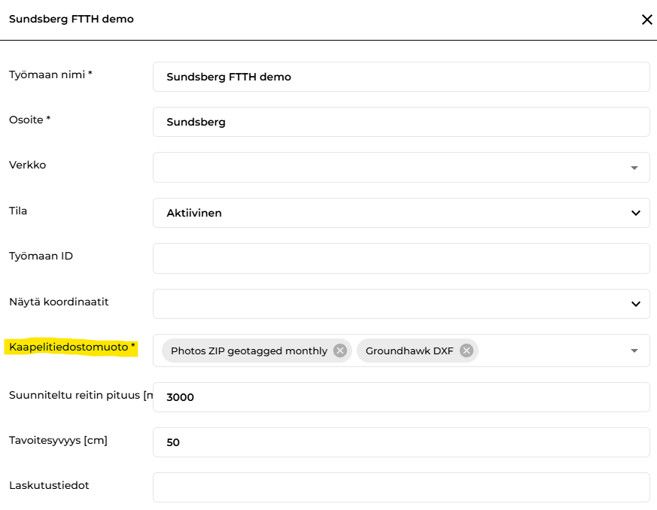The height and width of the screenshot is (510, 657).
Task: Click the Tavoitesyvyys field showing 50
Action: point(401,442)
